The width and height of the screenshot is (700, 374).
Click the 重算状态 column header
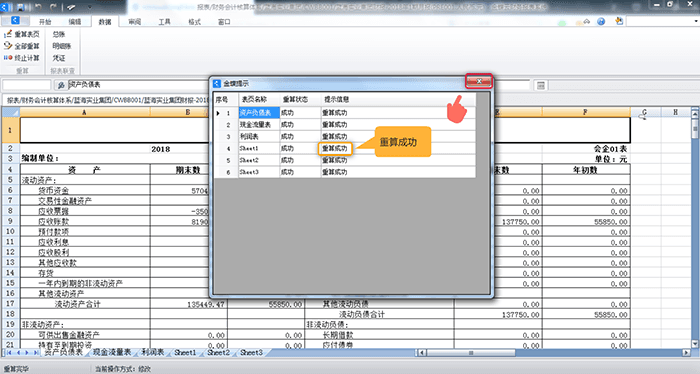[x=300, y=100]
